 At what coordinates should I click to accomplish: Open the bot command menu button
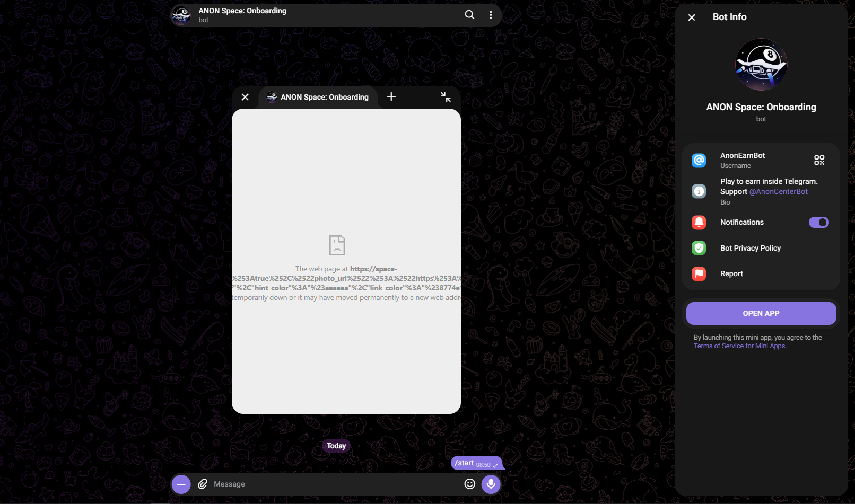(x=181, y=484)
